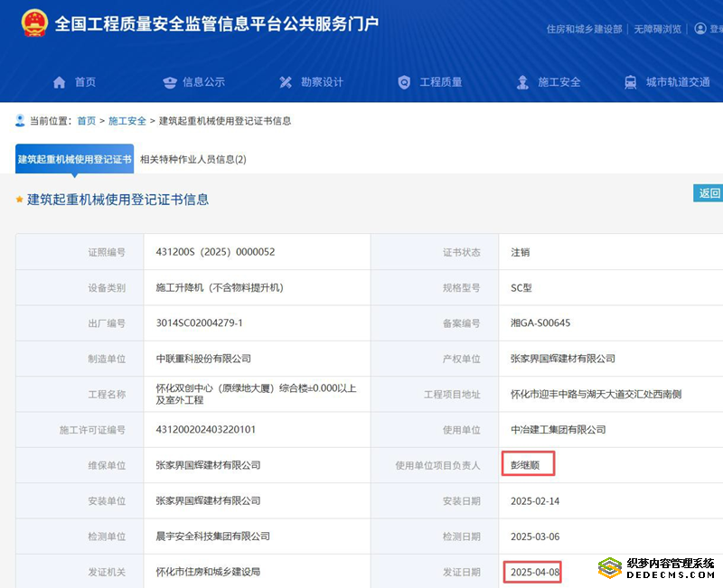Follow the 施工安全 breadcrumb link
The width and height of the screenshot is (723, 588).
127,120
